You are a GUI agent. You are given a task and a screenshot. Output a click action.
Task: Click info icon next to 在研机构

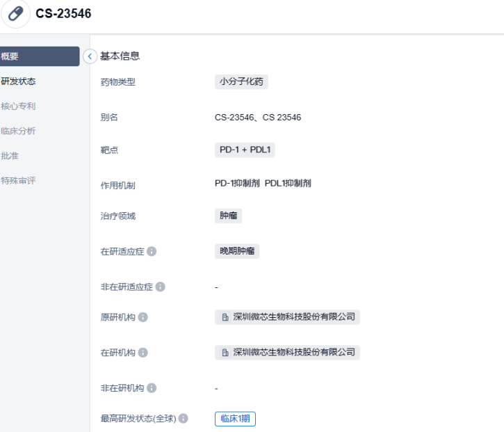143,353
